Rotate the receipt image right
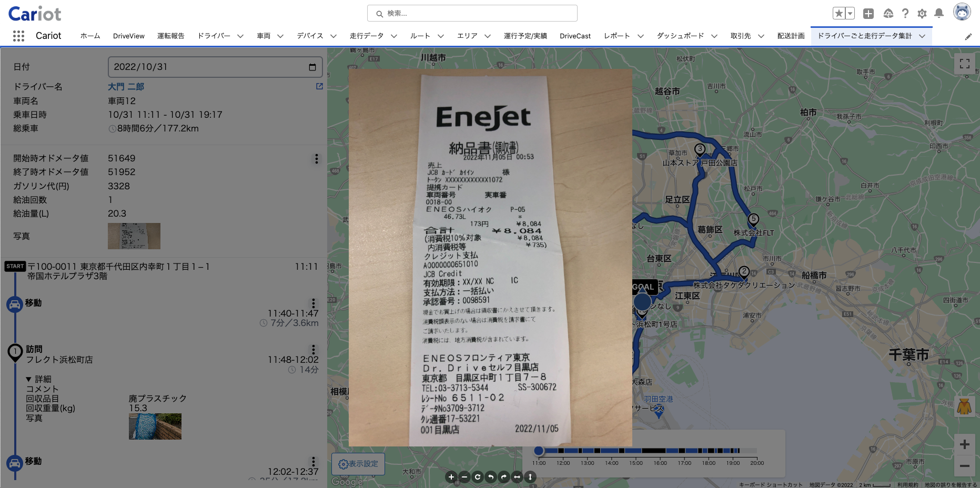 tap(504, 477)
